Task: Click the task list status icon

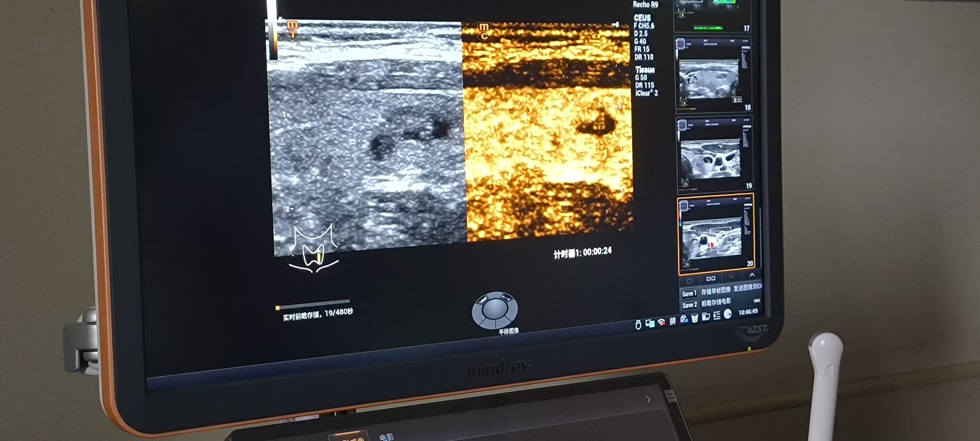Action: tap(717, 315)
